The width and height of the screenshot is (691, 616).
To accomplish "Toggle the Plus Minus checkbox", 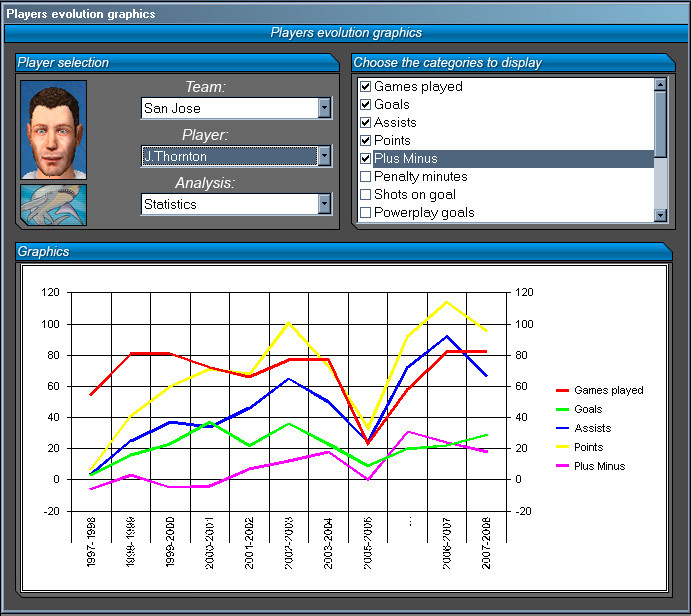I will click(365, 159).
